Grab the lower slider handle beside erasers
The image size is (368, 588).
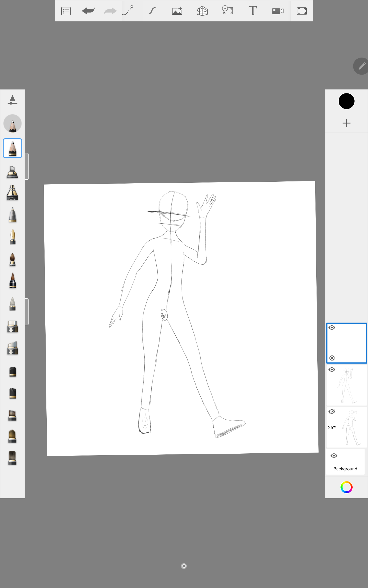click(27, 312)
